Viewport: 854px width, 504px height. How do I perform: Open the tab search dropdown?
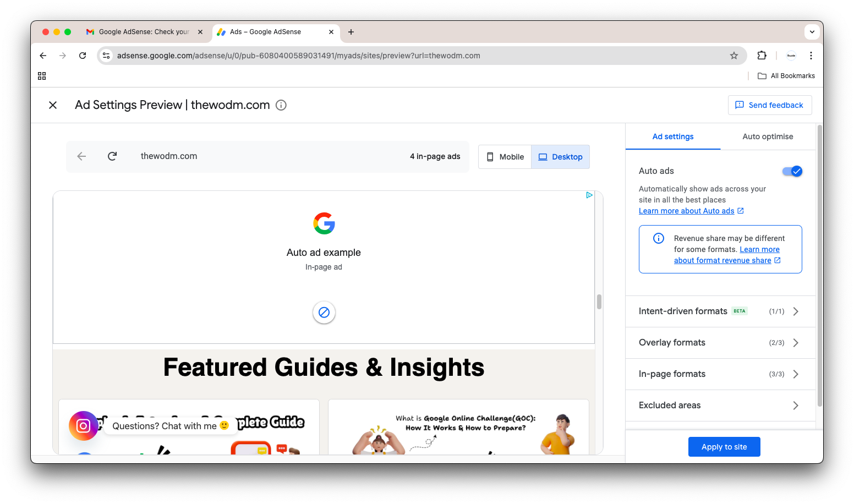pyautogui.click(x=812, y=32)
